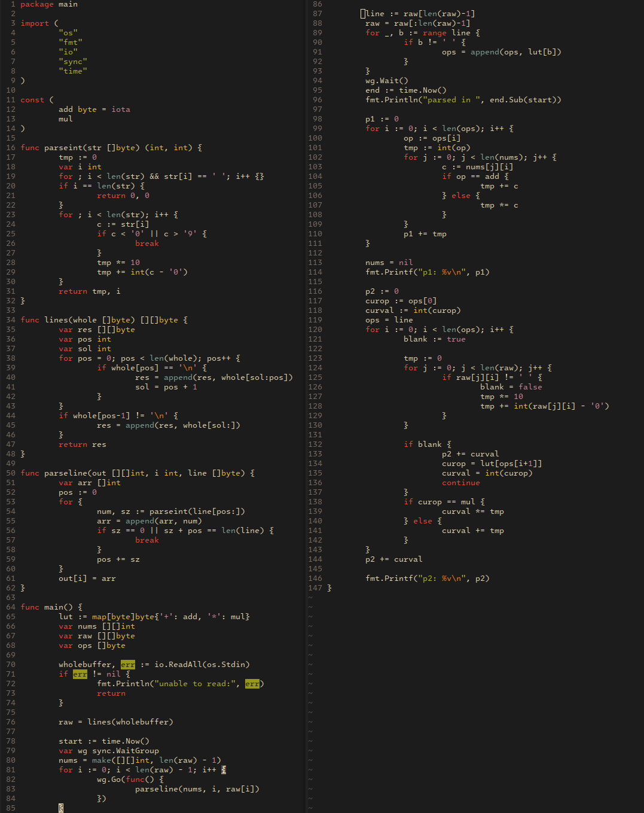Viewport: 644px width, 813px height.
Task: Click 'curop := ops[0]' statement
Action: 401,301
